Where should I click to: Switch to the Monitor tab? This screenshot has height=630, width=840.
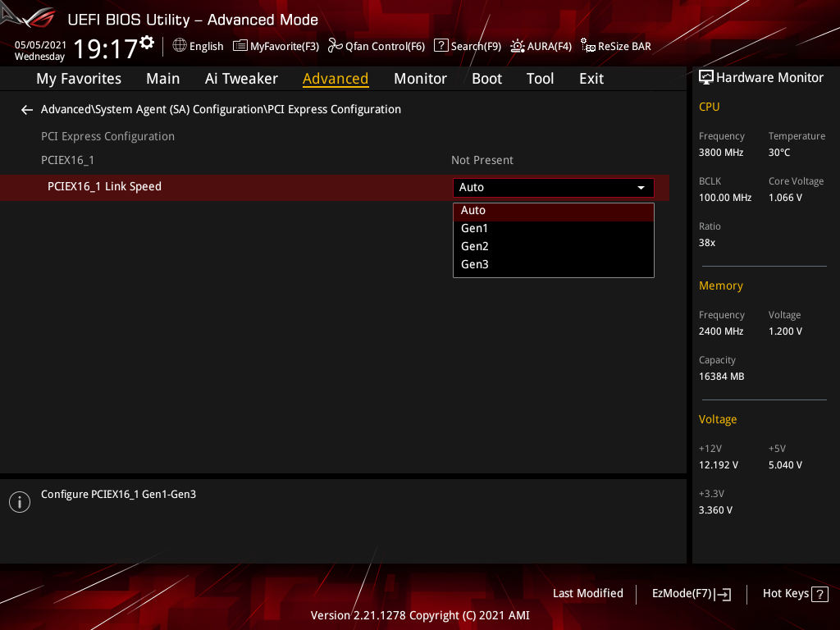(x=420, y=79)
